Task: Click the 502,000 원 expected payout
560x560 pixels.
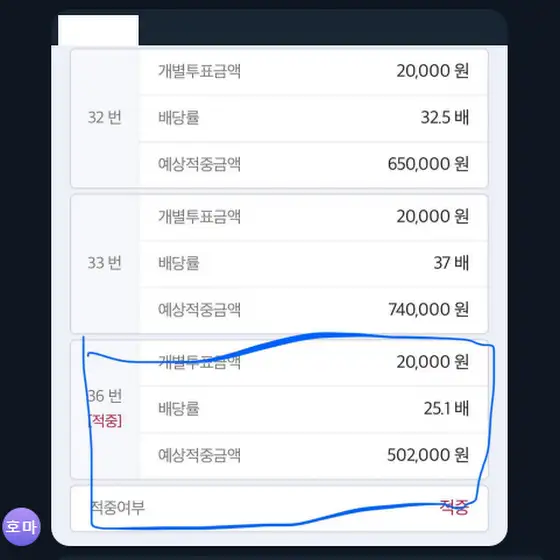Action: pos(428,455)
